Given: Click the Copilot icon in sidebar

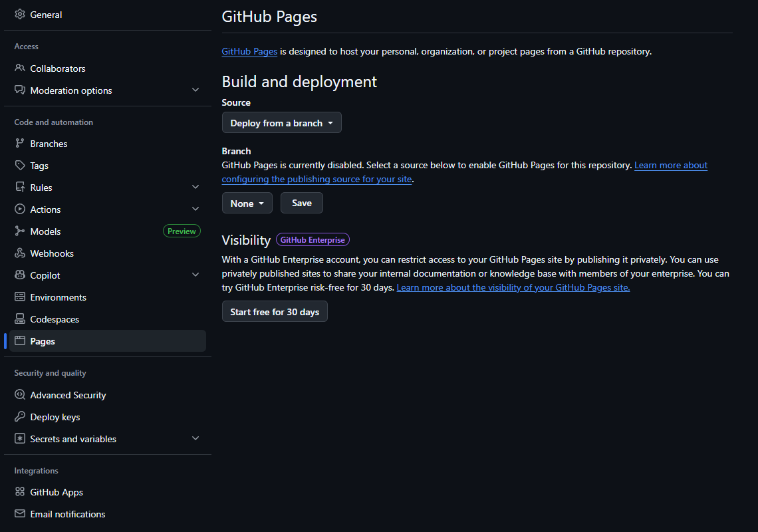Looking at the screenshot, I should point(20,275).
